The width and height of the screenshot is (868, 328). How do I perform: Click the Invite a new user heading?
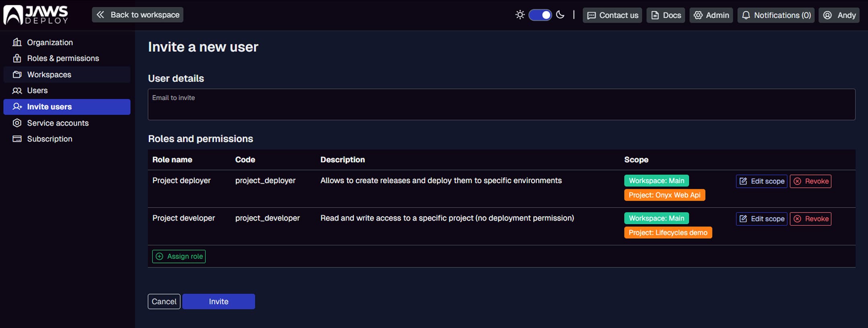click(203, 47)
